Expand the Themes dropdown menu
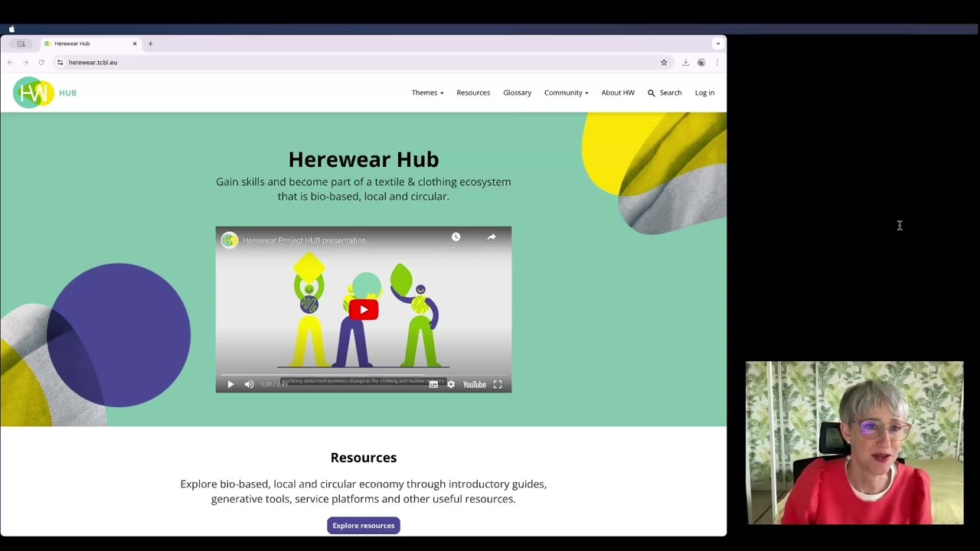Screen dimensions: 980x551 (427, 93)
